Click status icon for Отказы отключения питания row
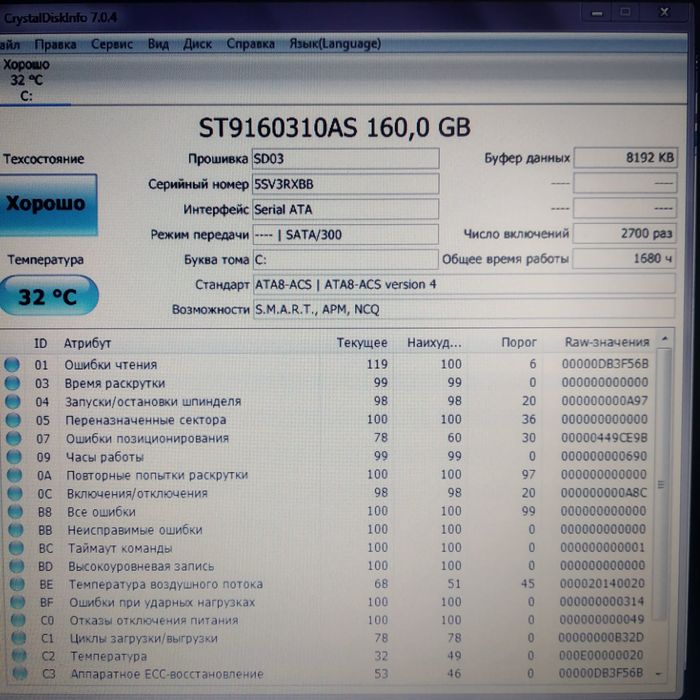 click(18, 621)
